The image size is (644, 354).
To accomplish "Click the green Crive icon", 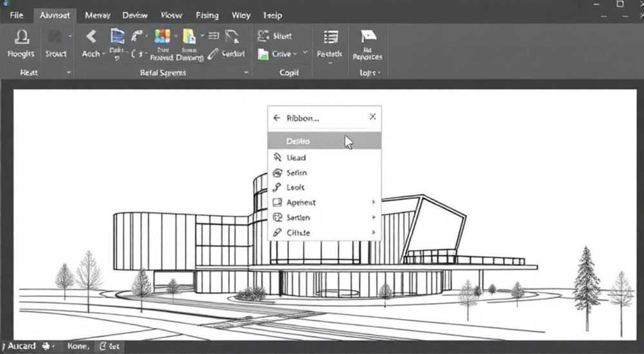I will coord(263,54).
